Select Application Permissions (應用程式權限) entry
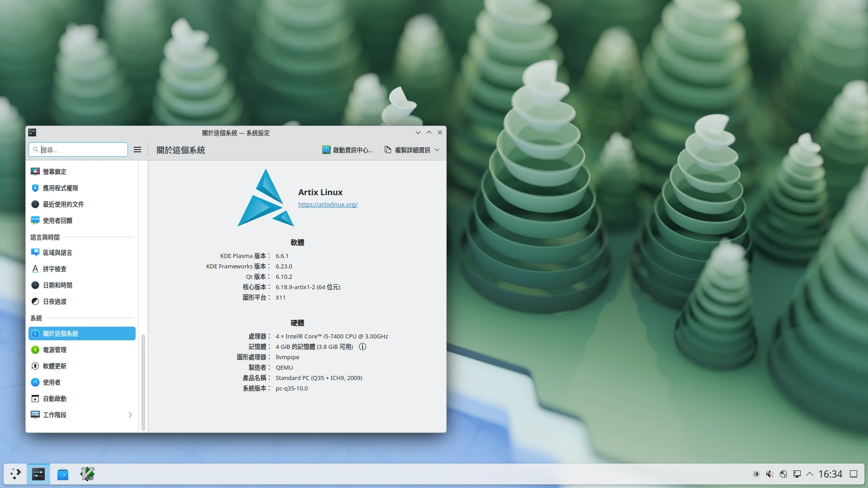The image size is (868, 488). pos(60,188)
